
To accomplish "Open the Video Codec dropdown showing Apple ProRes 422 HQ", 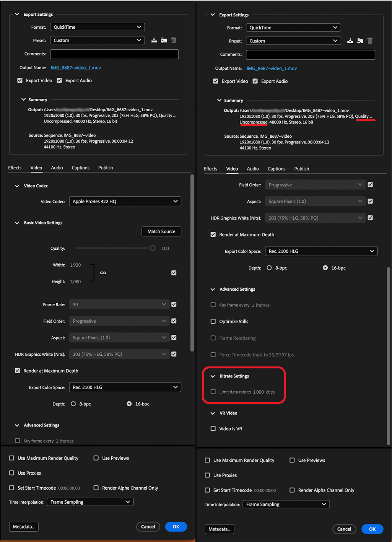I will (x=125, y=202).
